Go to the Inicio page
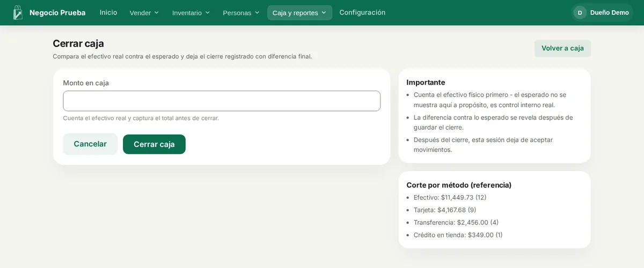 (108, 12)
